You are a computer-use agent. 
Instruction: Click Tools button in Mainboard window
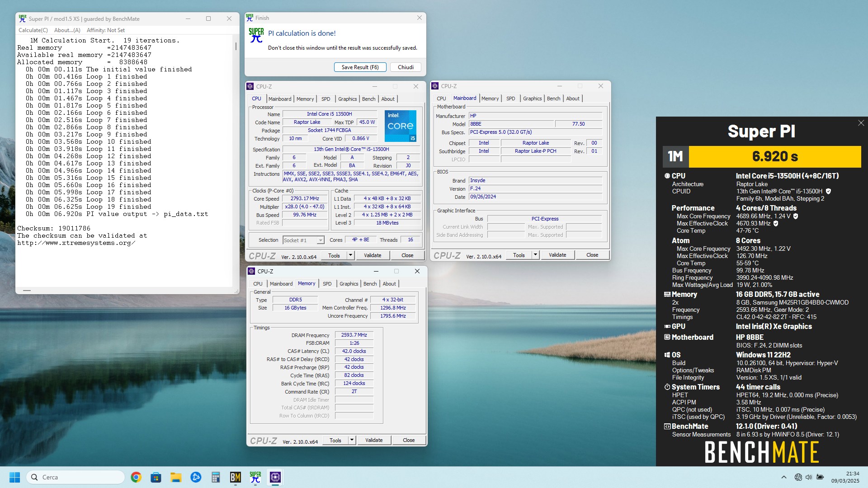pyautogui.click(x=519, y=255)
